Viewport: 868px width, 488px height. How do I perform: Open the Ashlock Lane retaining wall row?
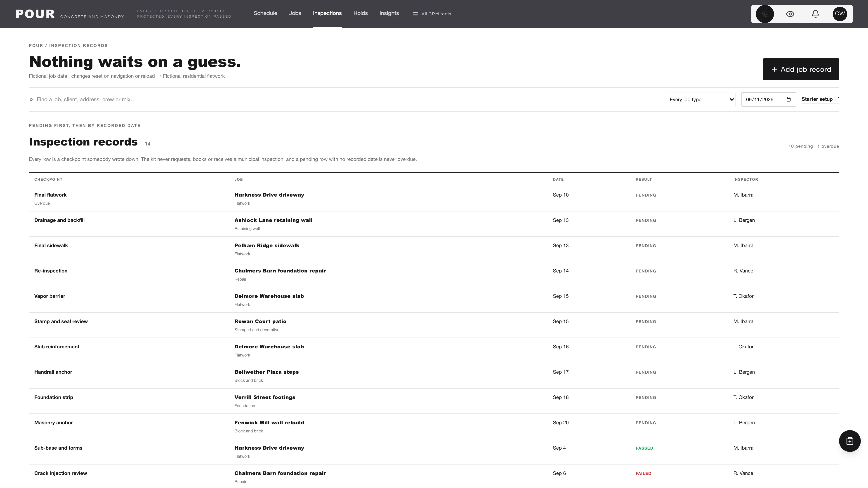click(434, 224)
